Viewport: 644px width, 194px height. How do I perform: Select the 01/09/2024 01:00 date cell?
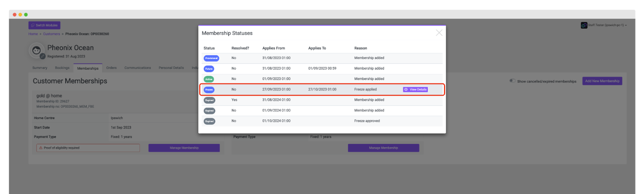pyautogui.click(x=276, y=110)
